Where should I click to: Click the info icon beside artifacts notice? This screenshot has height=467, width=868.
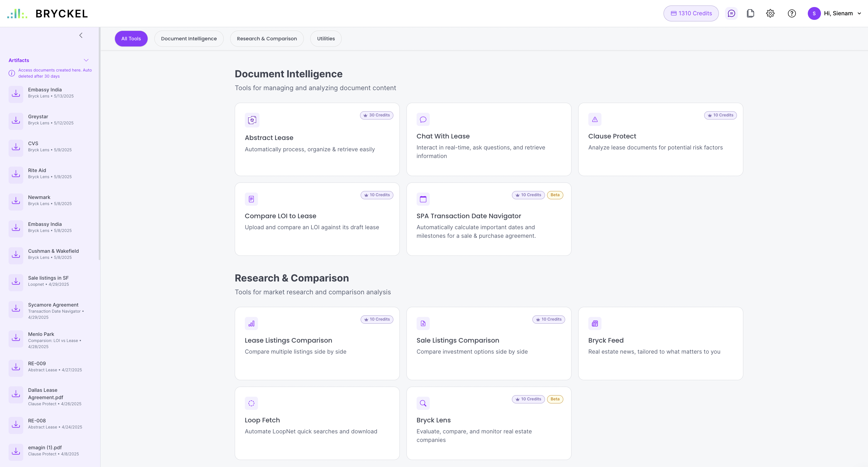(12, 73)
